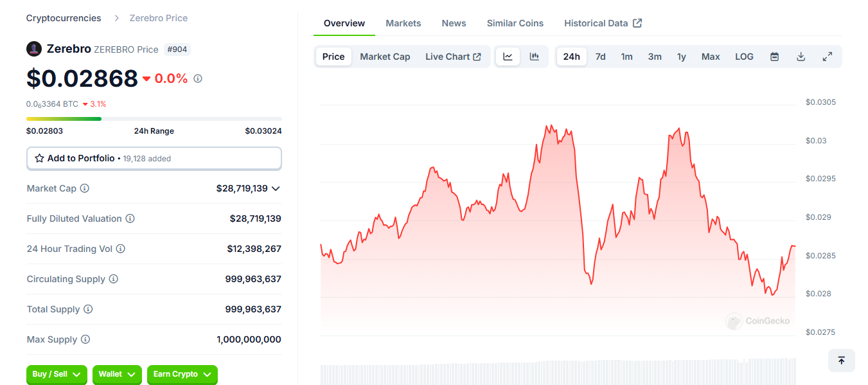Click the info icon beside Market Cap

[x=84, y=188]
